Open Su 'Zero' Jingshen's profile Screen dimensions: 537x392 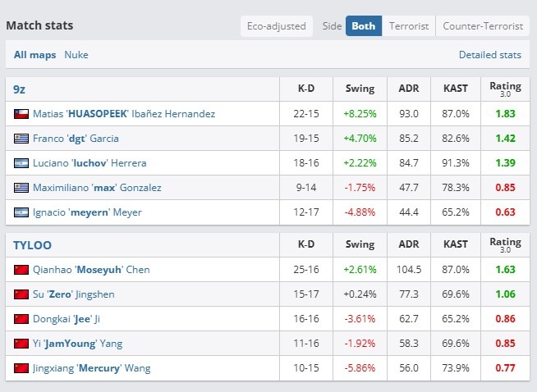pos(74,294)
